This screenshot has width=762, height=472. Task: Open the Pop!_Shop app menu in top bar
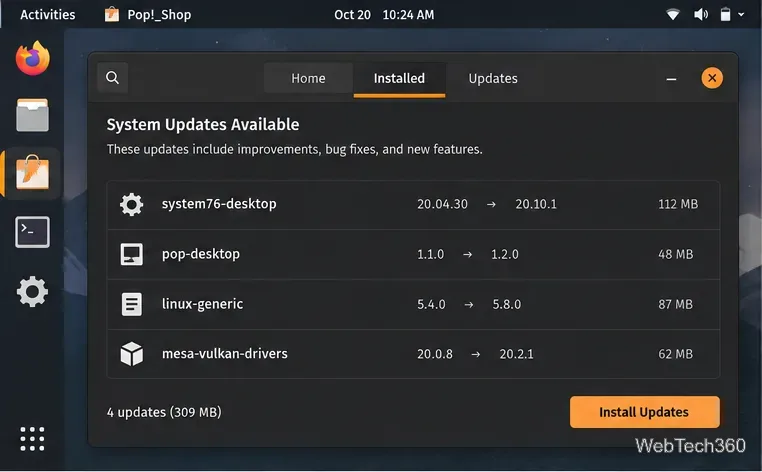click(x=148, y=15)
